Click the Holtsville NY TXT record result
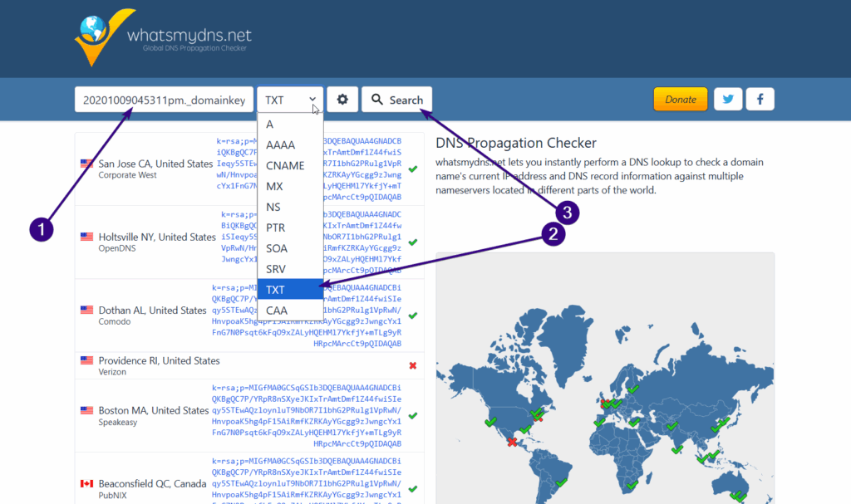Screen dimensions: 851x504 tap(309, 242)
